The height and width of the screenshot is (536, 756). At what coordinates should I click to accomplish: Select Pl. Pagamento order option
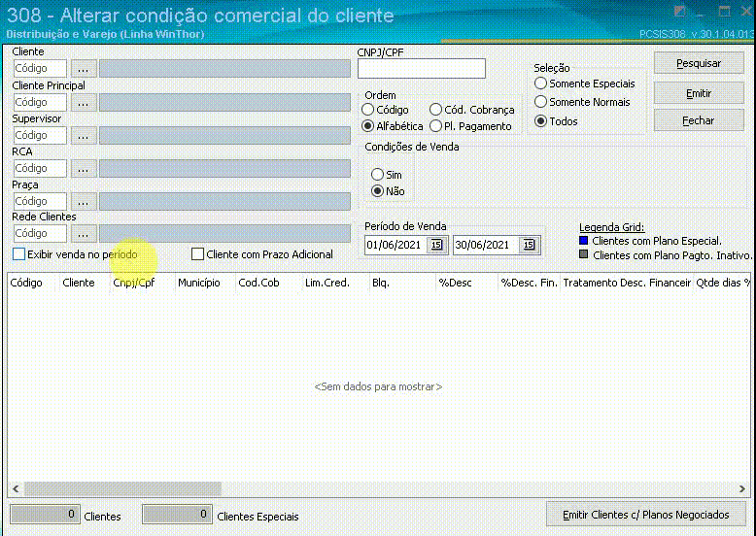pos(436,126)
